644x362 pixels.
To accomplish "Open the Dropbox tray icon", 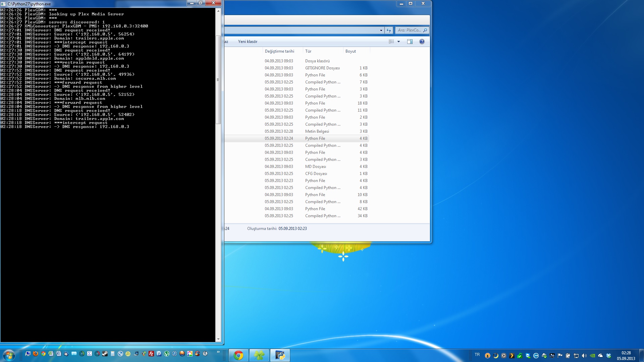I will [608, 356].
